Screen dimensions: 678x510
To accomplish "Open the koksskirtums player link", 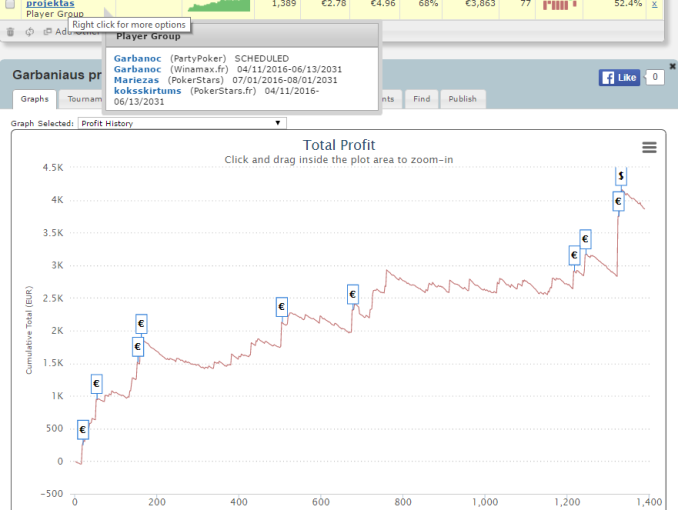I will (x=145, y=91).
